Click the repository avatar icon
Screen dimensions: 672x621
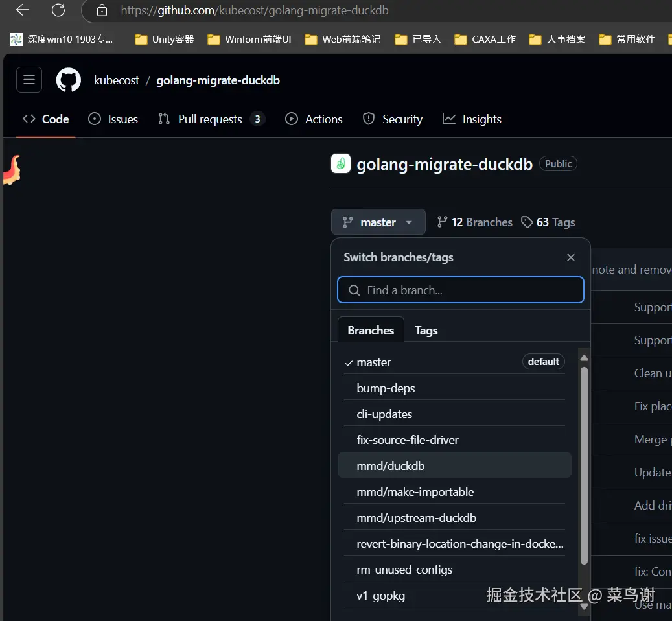[341, 164]
